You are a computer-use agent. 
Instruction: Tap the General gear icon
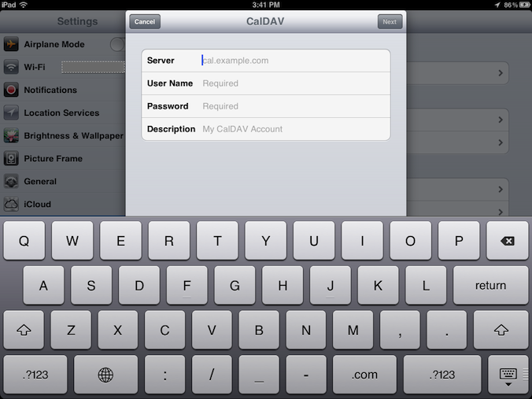pyautogui.click(x=11, y=182)
